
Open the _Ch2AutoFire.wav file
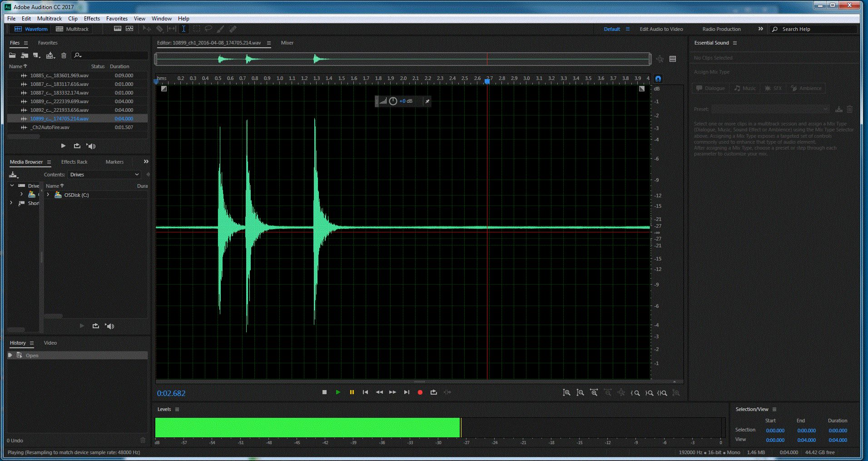tap(50, 127)
